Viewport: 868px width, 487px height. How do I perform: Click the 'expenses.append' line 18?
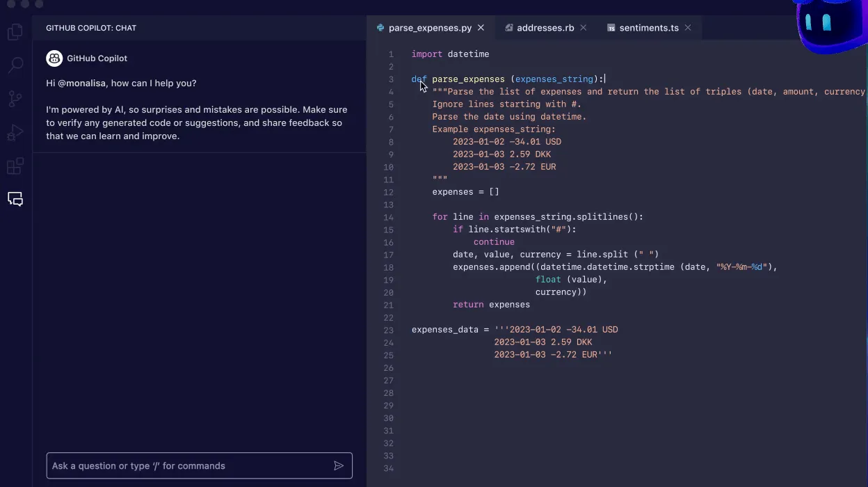(x=615, y=267)
